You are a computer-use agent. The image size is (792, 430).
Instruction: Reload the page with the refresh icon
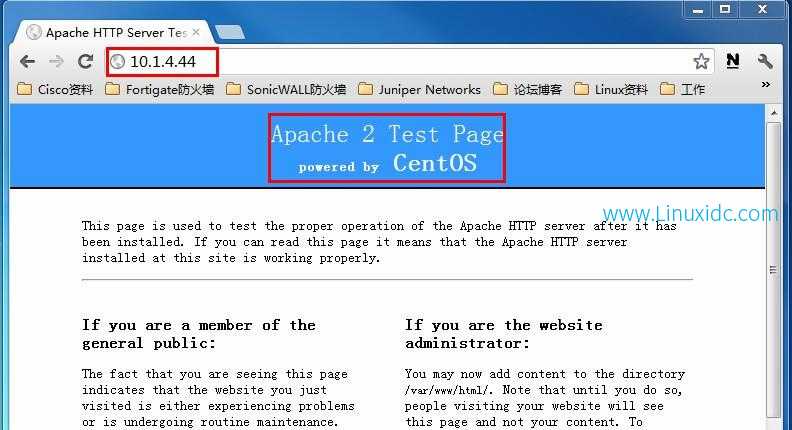85,62
